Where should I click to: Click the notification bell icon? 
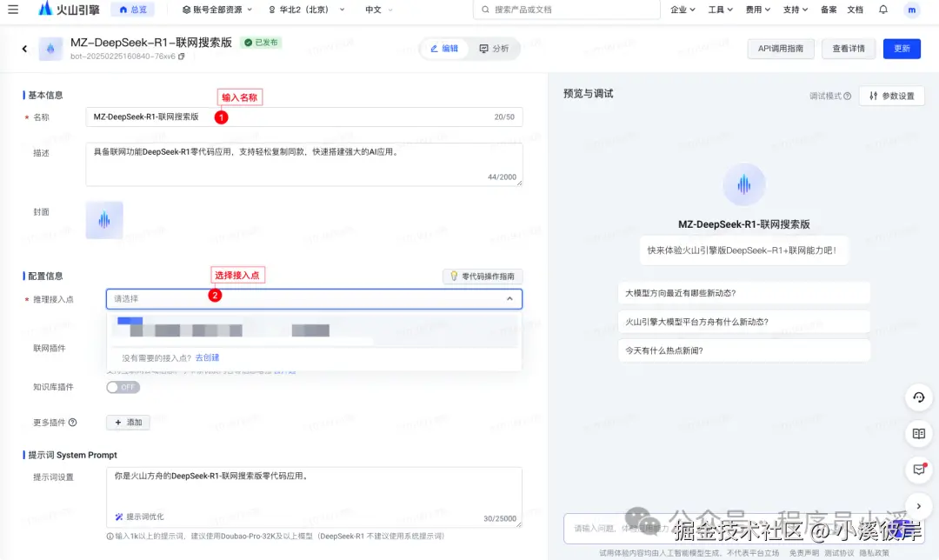click(882, 10)
